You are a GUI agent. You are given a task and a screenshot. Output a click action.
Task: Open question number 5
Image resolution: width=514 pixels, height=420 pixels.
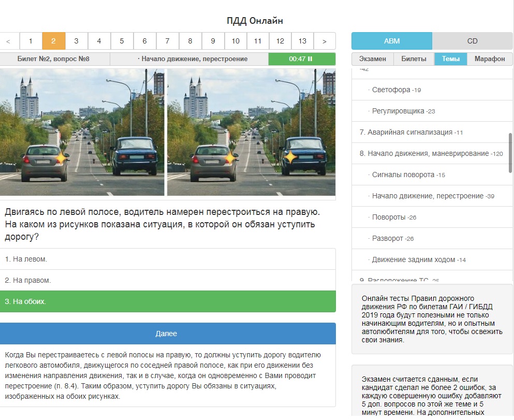122,41
